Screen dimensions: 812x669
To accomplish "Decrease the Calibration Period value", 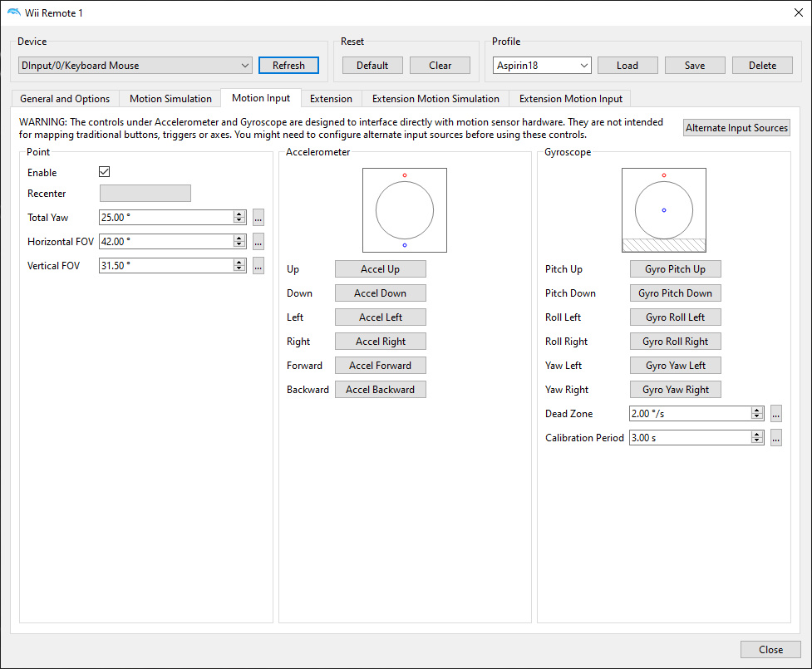I will click(757, 440).
